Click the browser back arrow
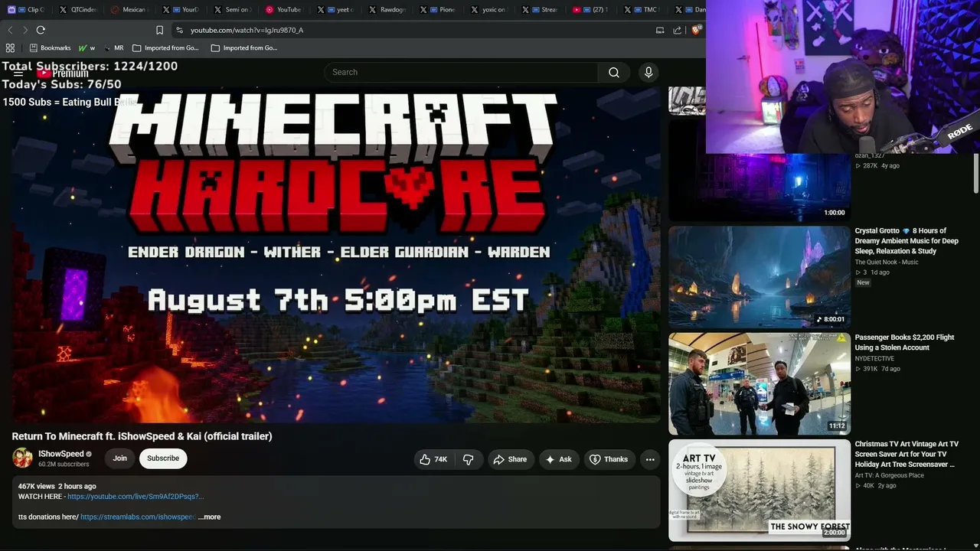 (x=10, y=30)
